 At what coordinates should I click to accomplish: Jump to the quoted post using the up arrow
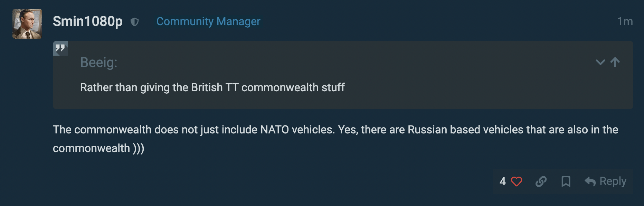tap(615, 62)
